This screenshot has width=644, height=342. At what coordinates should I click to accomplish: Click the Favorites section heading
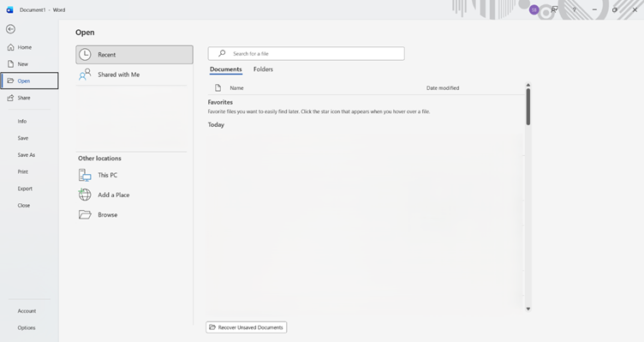point(220,102)
